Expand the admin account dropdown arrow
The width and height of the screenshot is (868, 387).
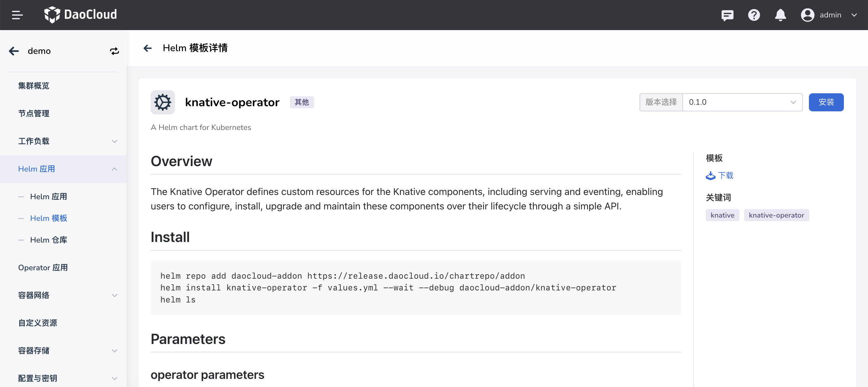click(x=854, y=15)
